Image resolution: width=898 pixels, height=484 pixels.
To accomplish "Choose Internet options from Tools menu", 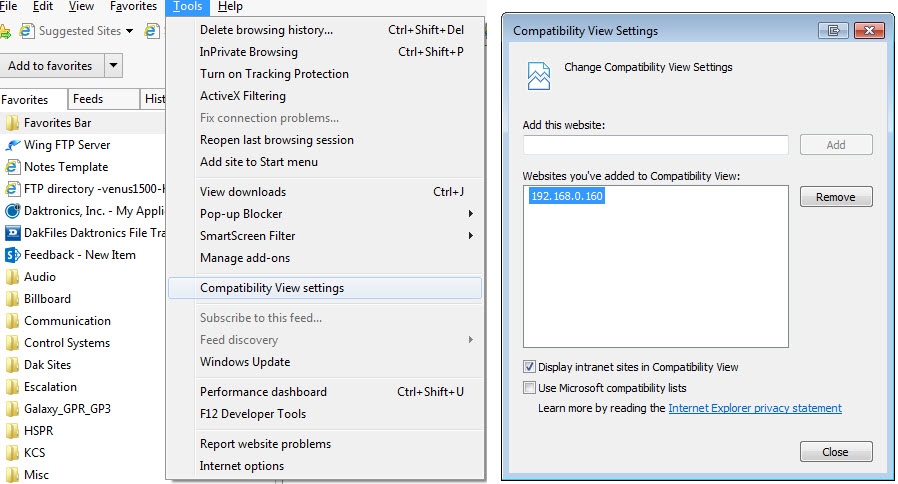I will coord(242,466).
